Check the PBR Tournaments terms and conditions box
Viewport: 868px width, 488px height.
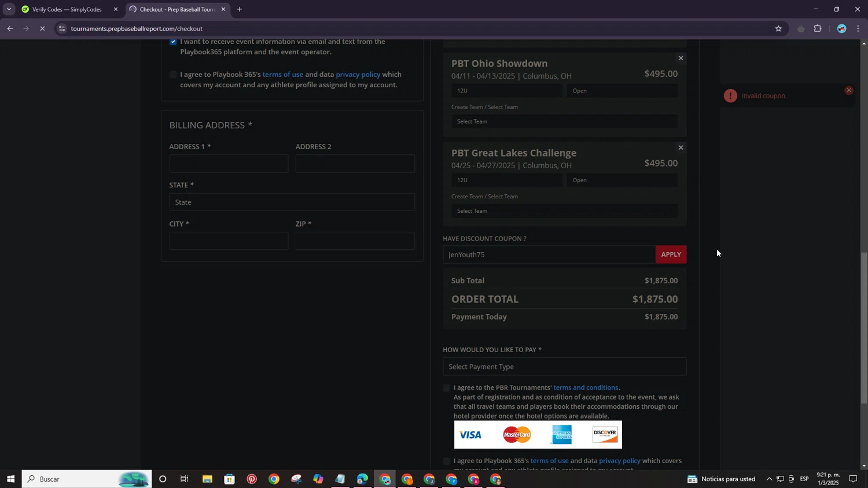click(446, 388)
